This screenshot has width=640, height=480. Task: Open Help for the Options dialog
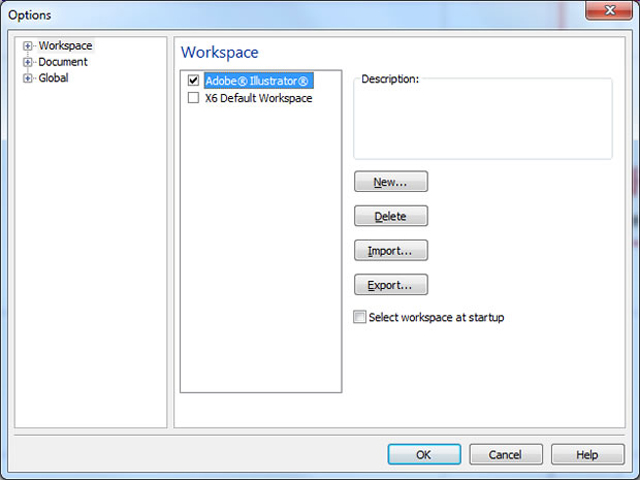(x=588, y=454)
